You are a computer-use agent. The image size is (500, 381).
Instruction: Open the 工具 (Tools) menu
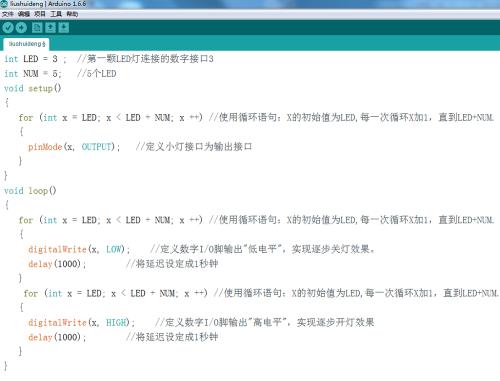pyautogui.click(x=56, y=14)
